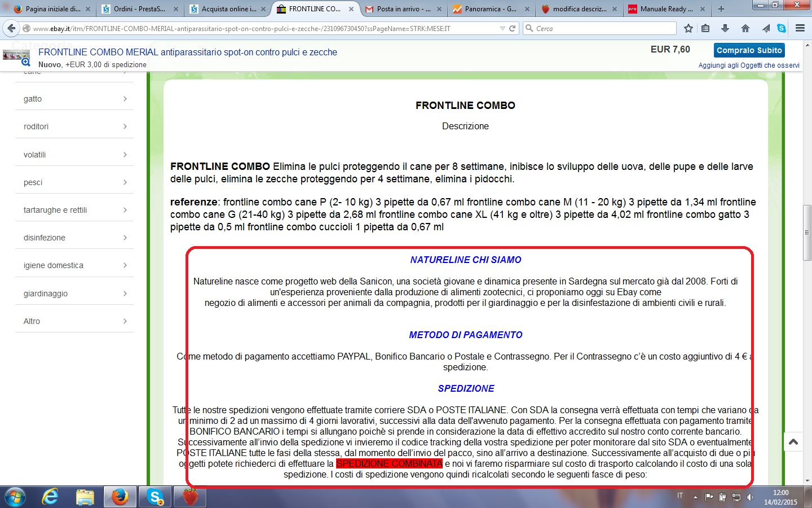The width and height of the screenshot is (812, 508).
Task: Open the Firefox hamburger menu
Action: (800, 28)
